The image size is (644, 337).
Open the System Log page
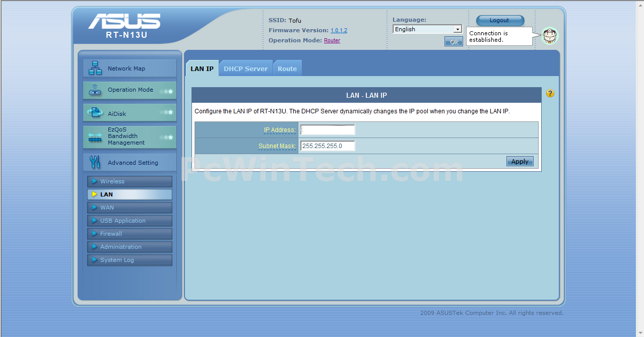(130, 260)
